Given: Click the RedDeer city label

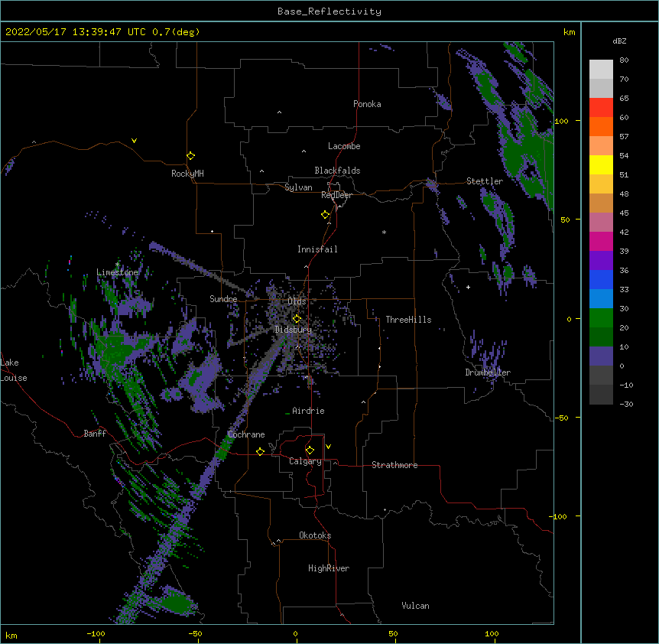Looking at the screenshot, I should tap(336, 195).
